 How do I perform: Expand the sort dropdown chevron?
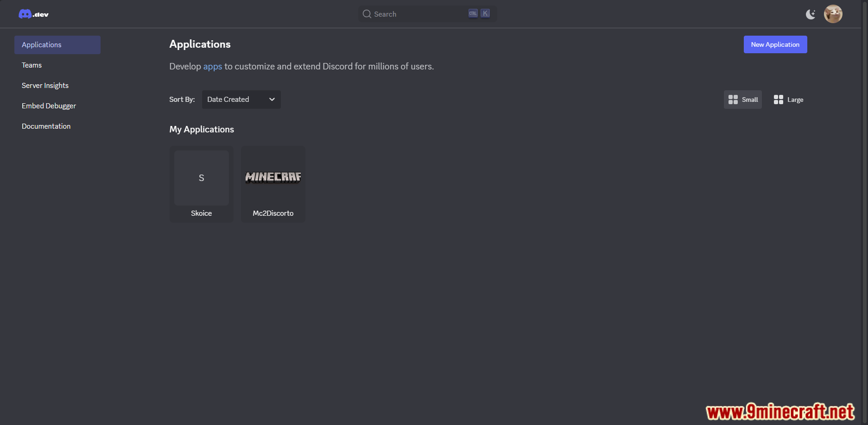tap(272, 100)
